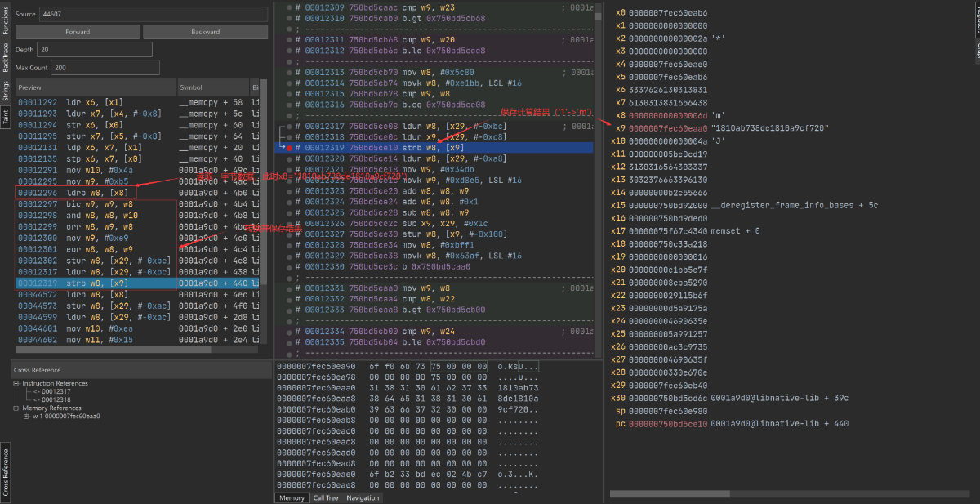Collapse the Memory References tree node
Image resolution: width=980 pixels, height=504 pixels.
[x=17, y=408]
